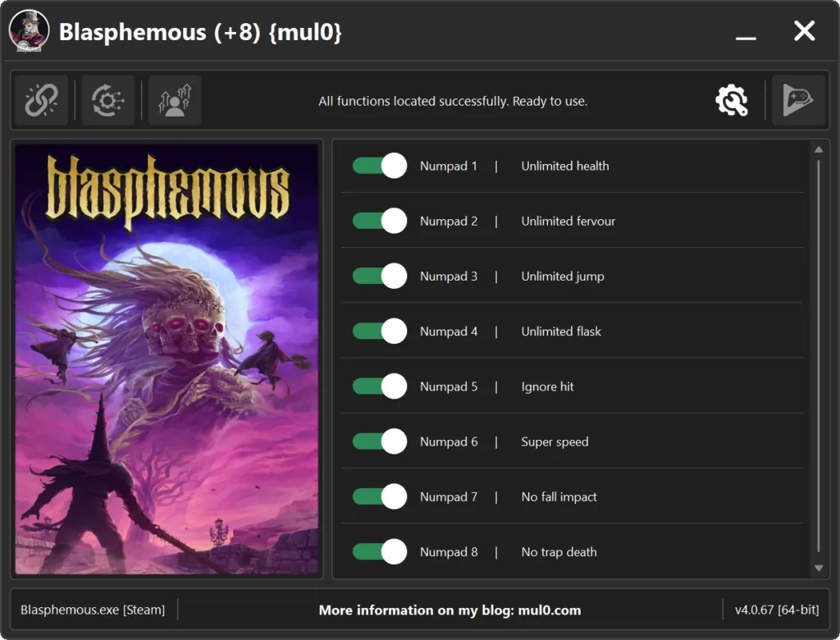Image resolution: width=840 pixels, height=640 pixels.
Task: Click the Numpad 8 hotkey label
Action: [449, 553]
